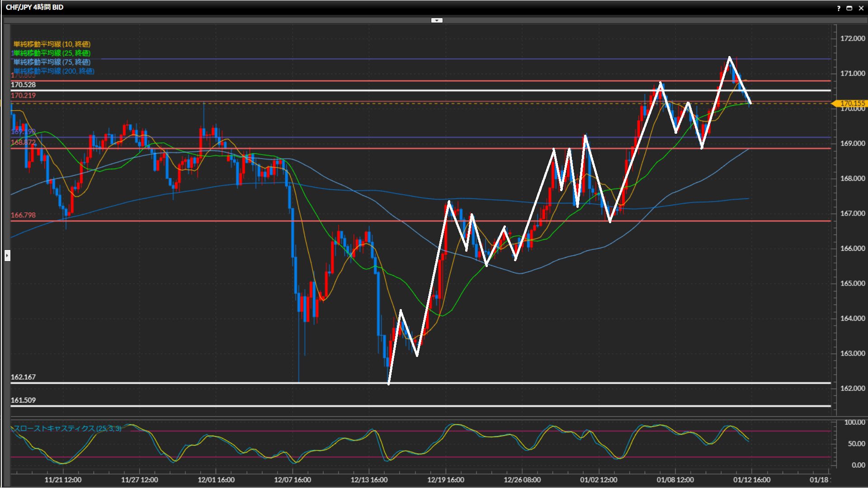
Task: Click the help question mark icon
Action: click(839, 8)
